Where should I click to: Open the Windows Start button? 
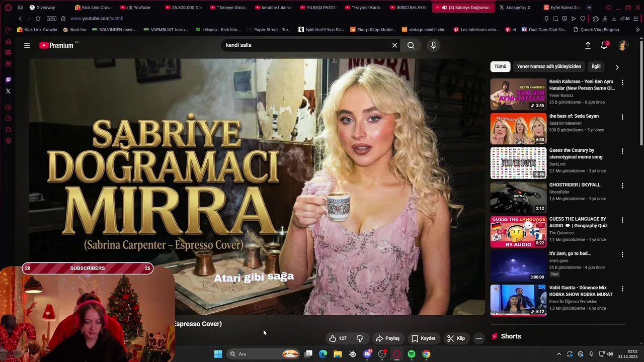coord(218,354)
